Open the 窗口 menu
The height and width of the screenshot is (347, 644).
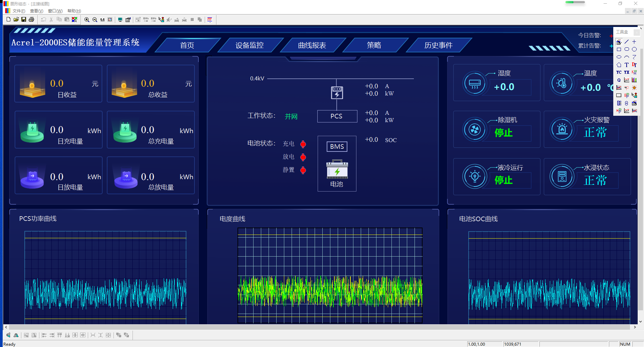55,11
